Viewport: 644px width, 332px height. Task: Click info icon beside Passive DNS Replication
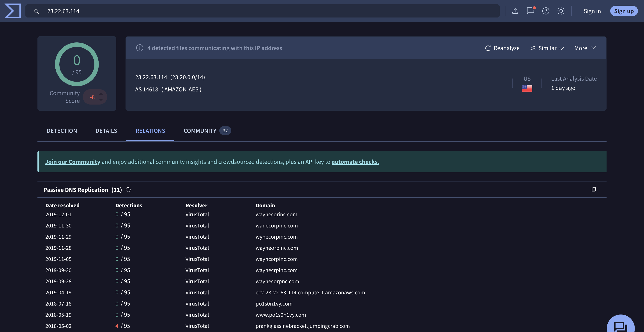tap(128, 190)
